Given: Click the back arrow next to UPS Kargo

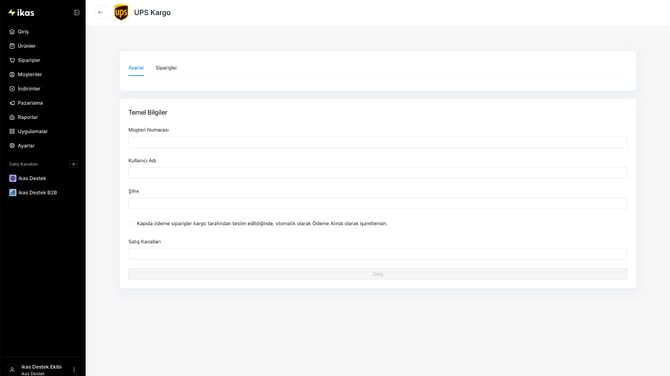Looking at the screenshot, I should tap(100, 12).
